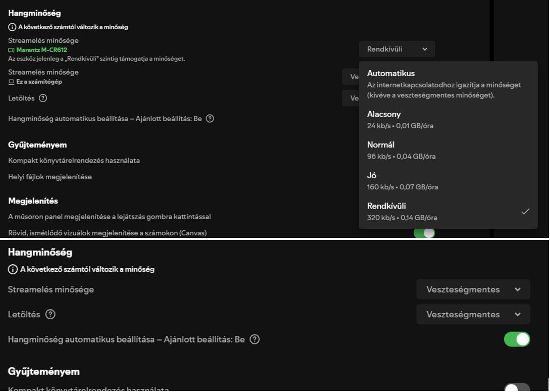The image size is (550, 392).
Task: Click the Marantz M-CR612 device name
Action: (41, 50)
